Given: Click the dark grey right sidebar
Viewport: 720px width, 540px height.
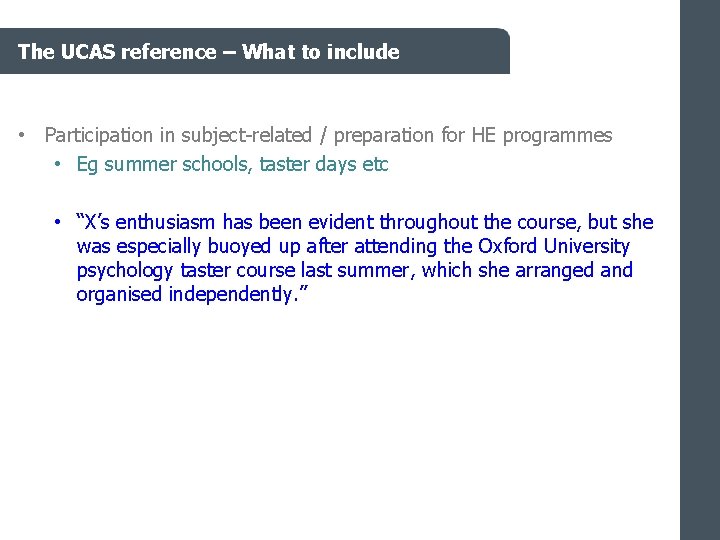Looking at the screenshot, I should [x=699, y=300].
